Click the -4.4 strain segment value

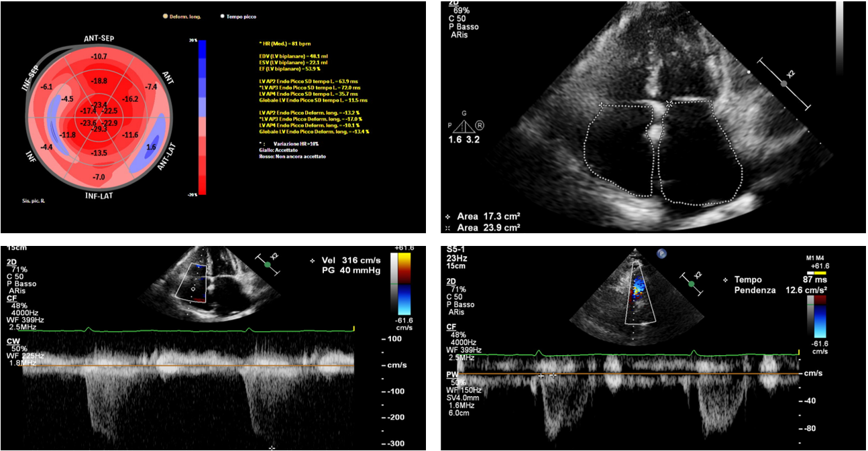(46, 147)
